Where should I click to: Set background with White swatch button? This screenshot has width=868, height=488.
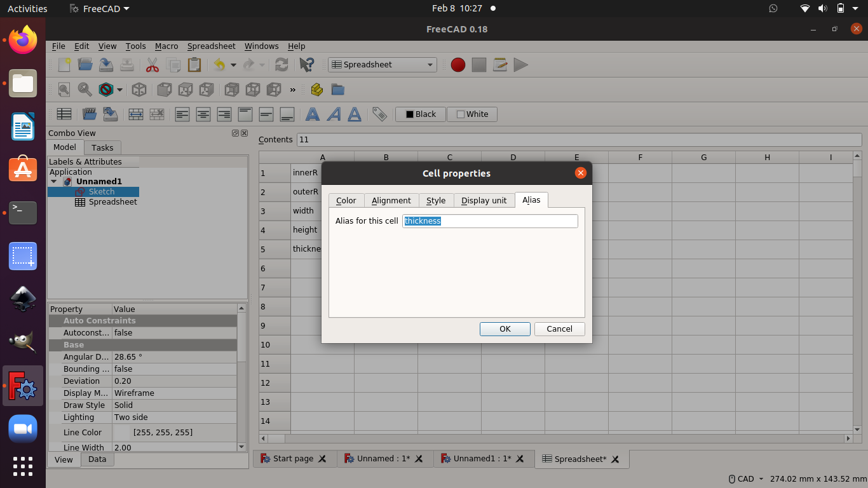tap(472, 114)
